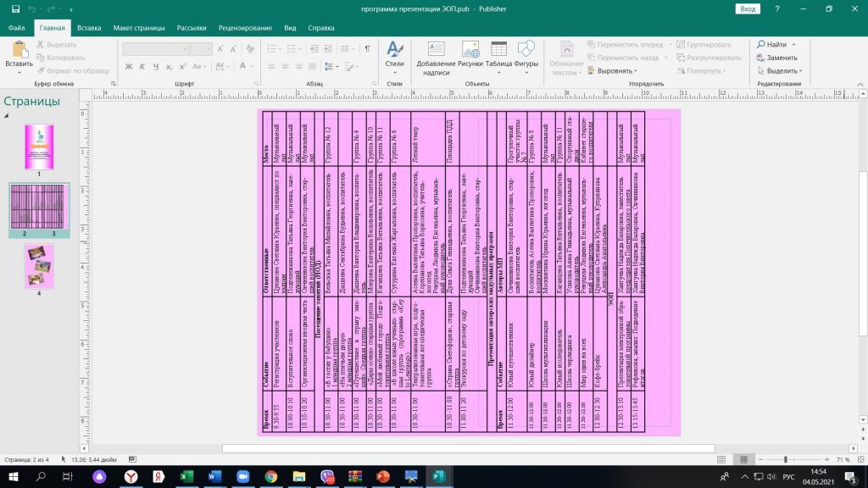
Task: Click Добавление надписи to draw text box
Action: point(436,56)
